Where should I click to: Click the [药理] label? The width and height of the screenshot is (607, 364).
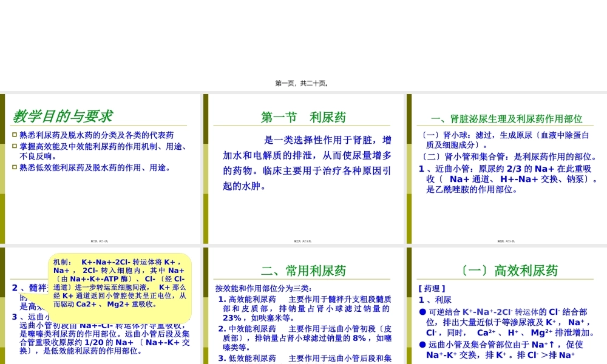click(432, 288)
